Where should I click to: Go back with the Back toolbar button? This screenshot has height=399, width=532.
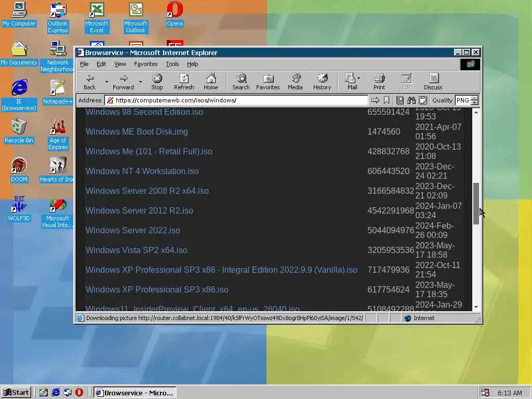click(x=89, y=82)
